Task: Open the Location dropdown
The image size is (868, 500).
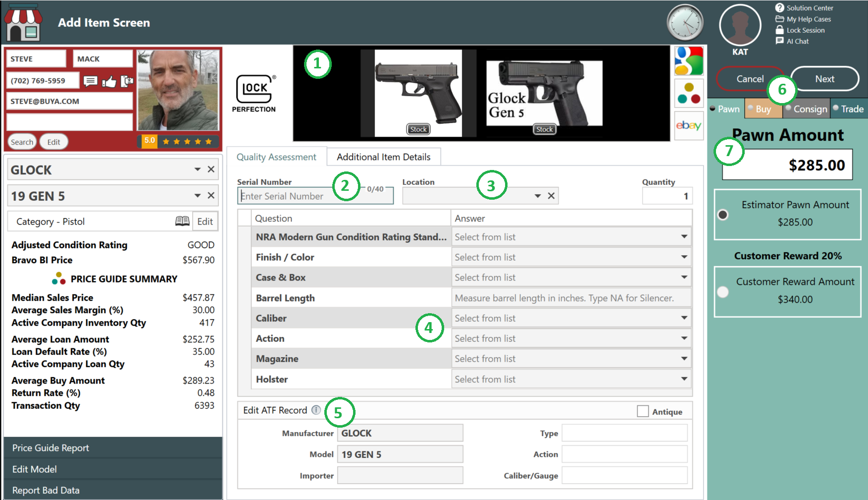Action: (538, 196)
